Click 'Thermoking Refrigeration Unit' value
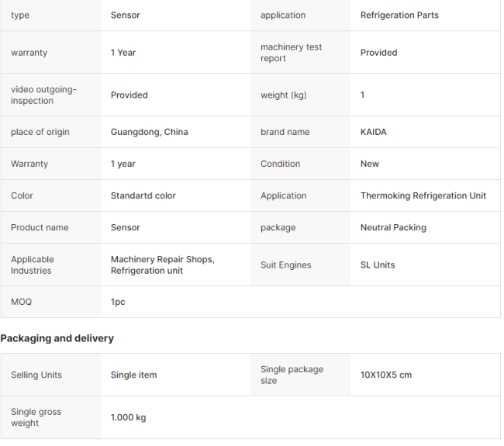 tap(423, 195)
